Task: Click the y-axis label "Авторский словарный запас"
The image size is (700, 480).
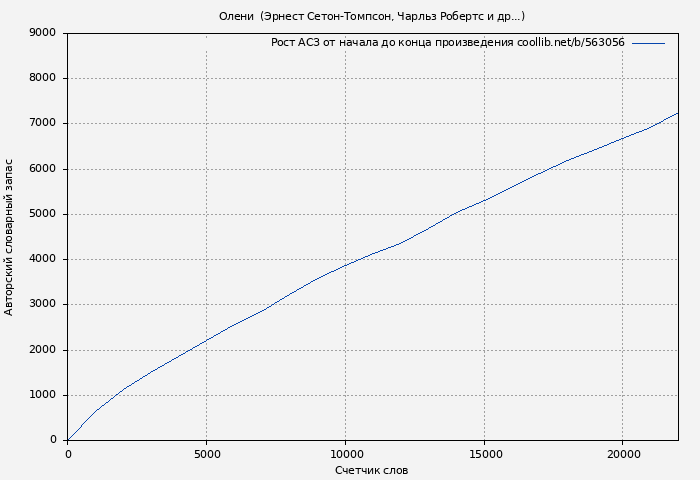Action: pyautogui.click(x=10, y=237)
